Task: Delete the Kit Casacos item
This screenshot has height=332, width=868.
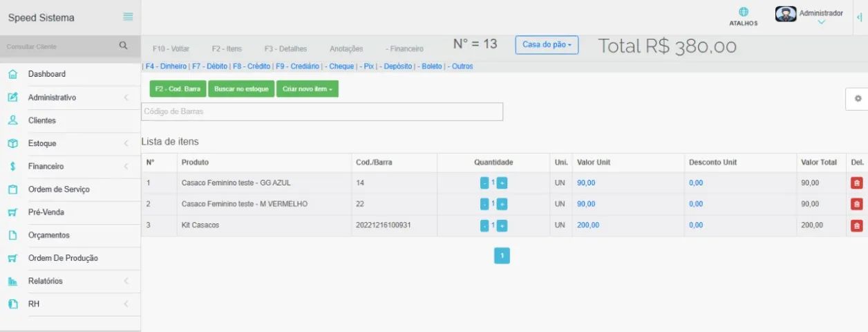Action: coord(857,225)
